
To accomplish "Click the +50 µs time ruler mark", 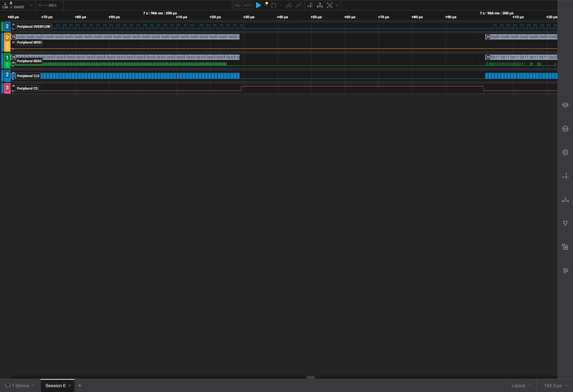I will [x=316, y=17].
